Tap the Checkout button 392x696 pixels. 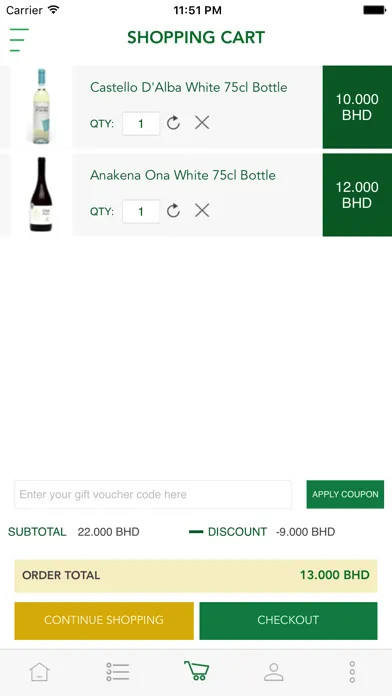coord(289,621)
